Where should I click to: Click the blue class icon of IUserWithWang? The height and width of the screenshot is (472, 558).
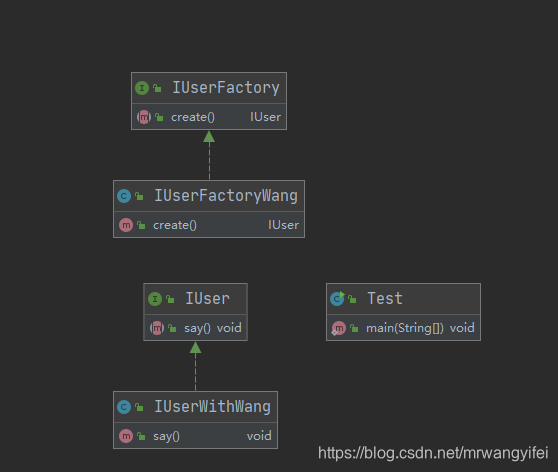[x=124, y=407]
